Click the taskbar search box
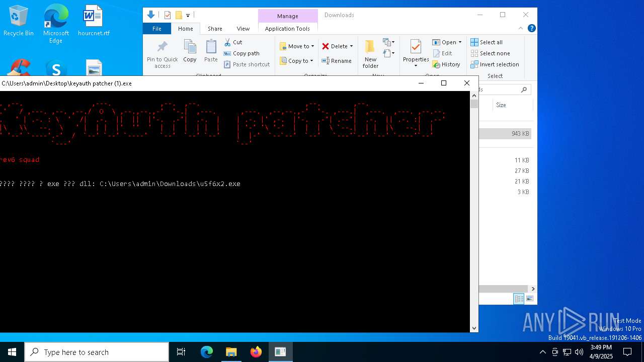The image size is (644, 362). [x=97, y=352]
